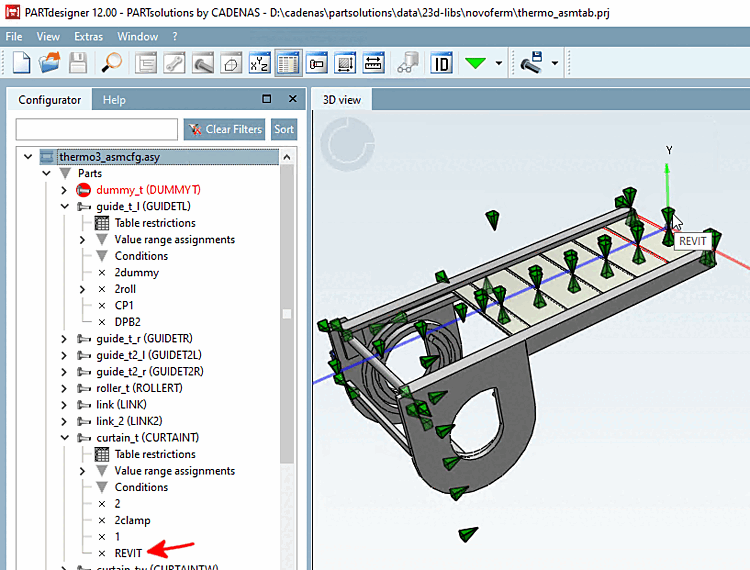This screenshot has height=570, width=750.
Task: Expand the guide_t_r (GUIDETR) tree node
Action: click(x=65, y=339)
